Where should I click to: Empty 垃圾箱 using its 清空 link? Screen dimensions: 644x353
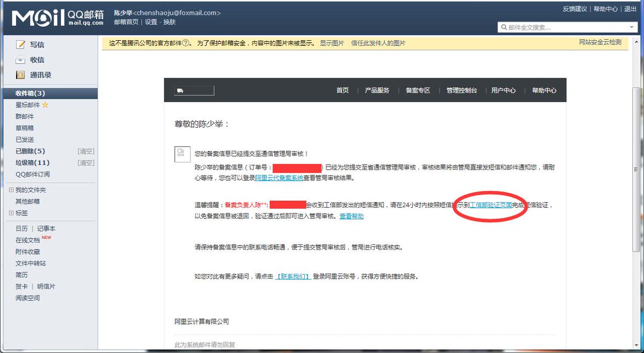[x=86, y=163]
